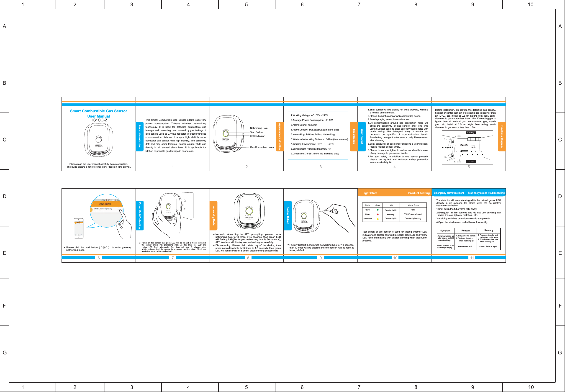
Task: Click the smartphone illustration on page 6
Action: [79, 228]
